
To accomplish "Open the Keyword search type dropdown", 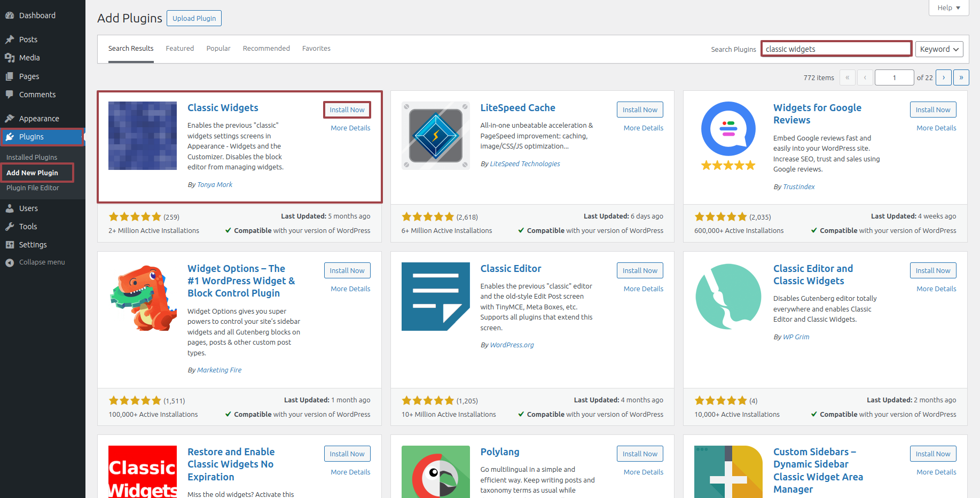I will [939, 49].
